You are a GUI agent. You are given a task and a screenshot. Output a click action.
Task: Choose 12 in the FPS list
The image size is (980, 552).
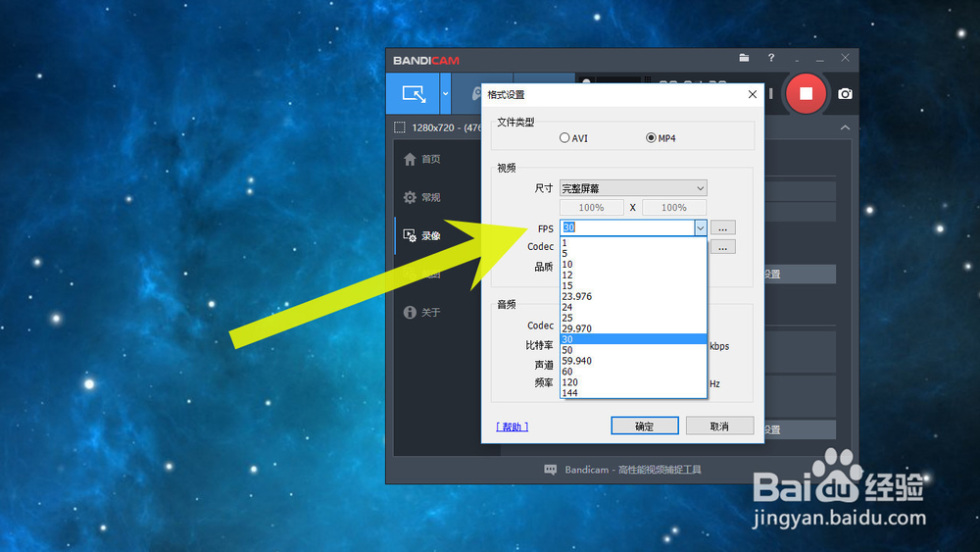[x=633, y=276]
